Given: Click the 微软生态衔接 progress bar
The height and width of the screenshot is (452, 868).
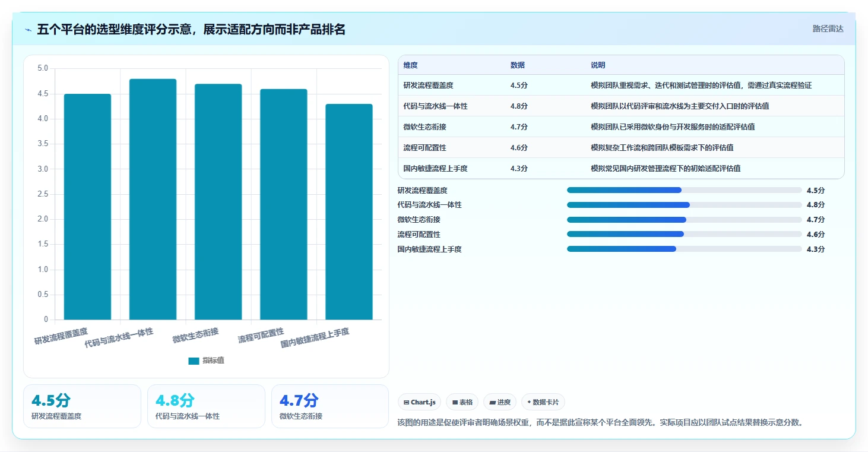Looking at the screenshot, I should [x=684, y=220].
